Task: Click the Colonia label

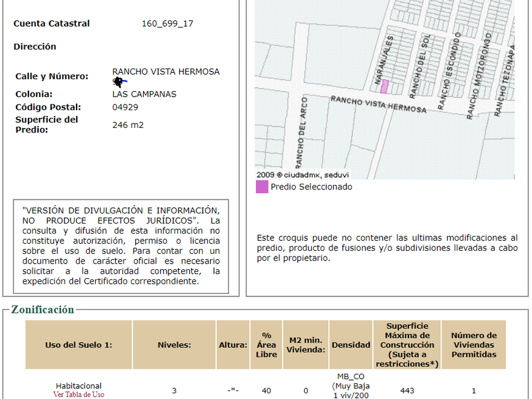Action: (x=34, y=94)
